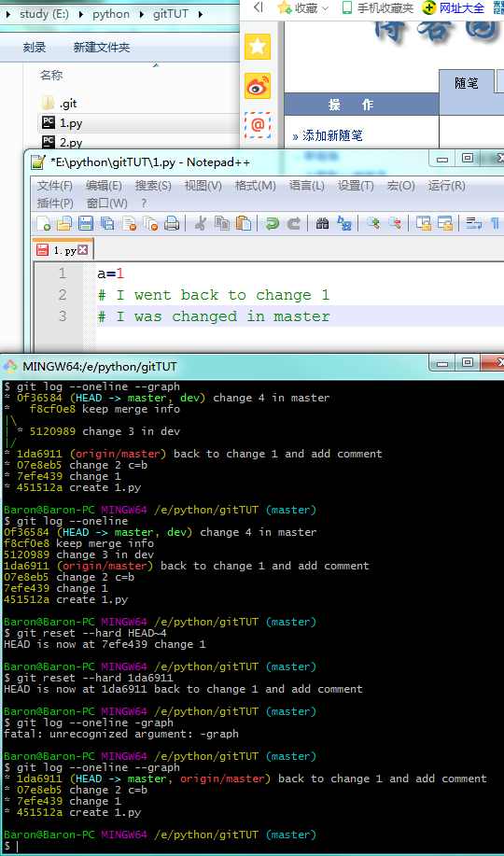The height and width of the screenshot is (856, 504).
Task: Click the gitTUT breadcrumb in address bar
Action: (170, 14)
